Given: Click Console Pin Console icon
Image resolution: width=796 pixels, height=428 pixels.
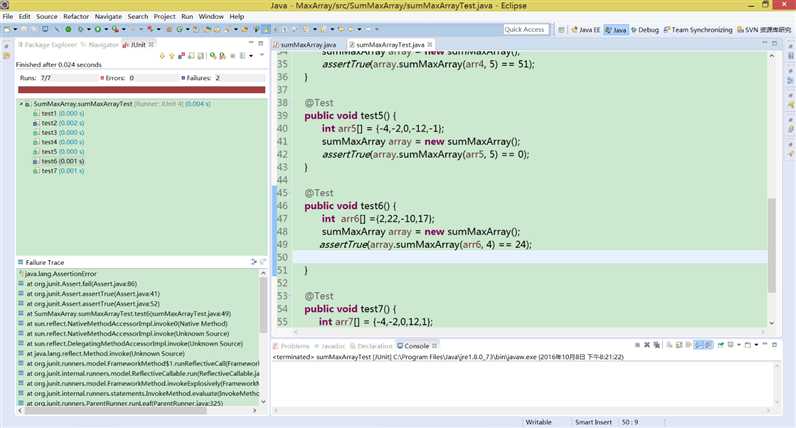Looking at the screenshot, I should [721, 345].
